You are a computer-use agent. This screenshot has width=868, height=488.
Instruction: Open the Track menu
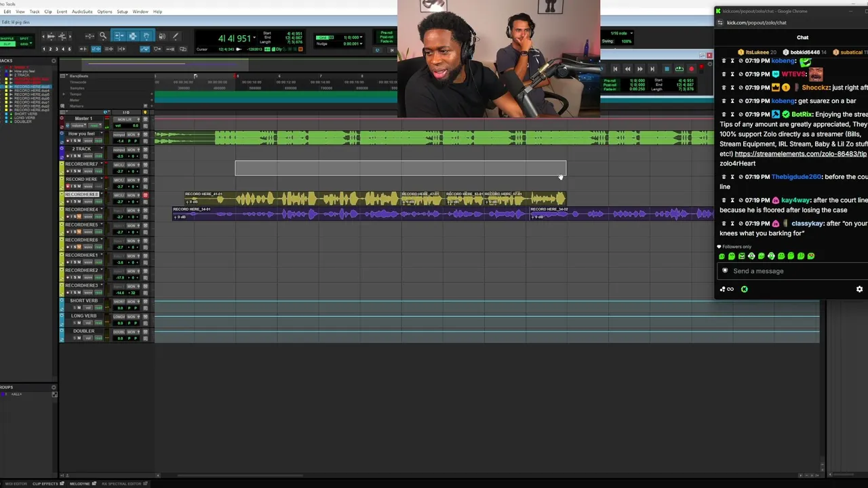tap(35, 12)
